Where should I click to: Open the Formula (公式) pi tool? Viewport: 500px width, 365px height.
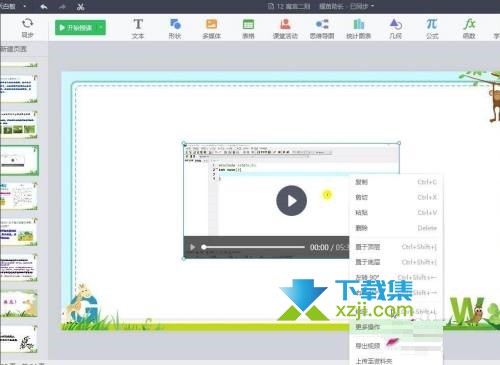pyautogui.click(x=432, y=29)
